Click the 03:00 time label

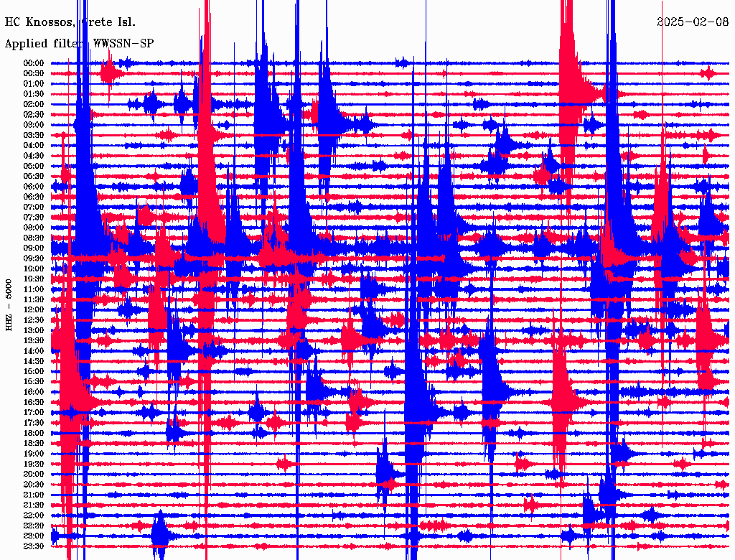coord(34,125)
